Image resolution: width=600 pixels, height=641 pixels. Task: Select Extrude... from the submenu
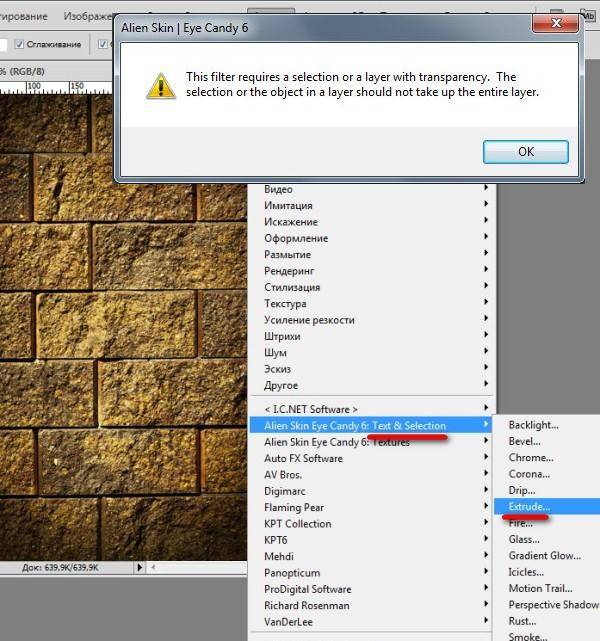[529, 507]
